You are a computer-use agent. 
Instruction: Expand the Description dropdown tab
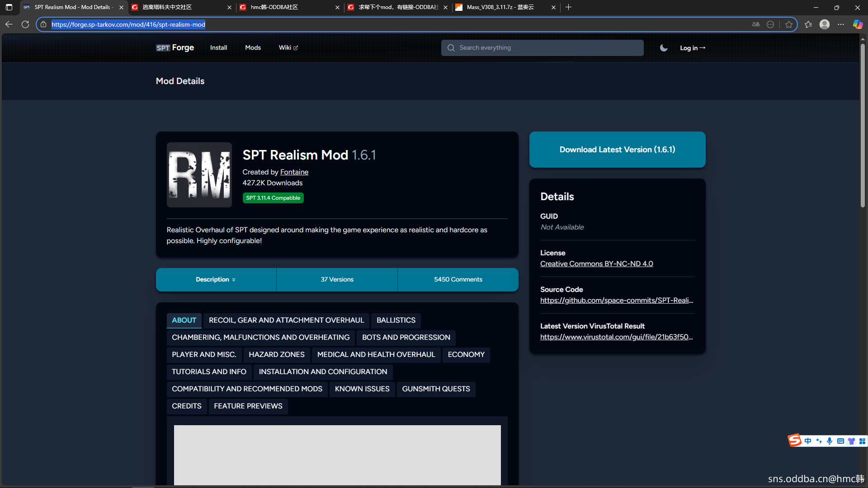pyautogui.click(x=216, y=280)
